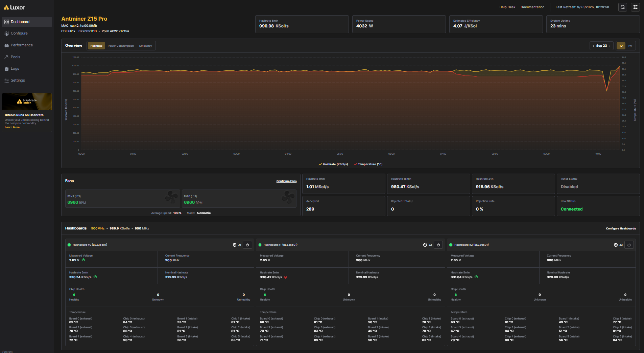Click the Last Refresh timestamp in the header
The width and height of the screenshot is (644, 353).
[x=582, y=7]
